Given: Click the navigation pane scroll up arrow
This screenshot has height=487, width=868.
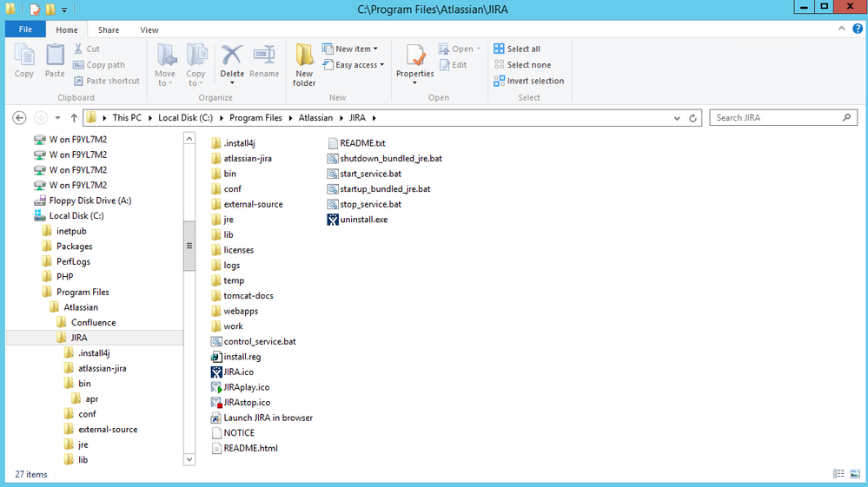Looking at the screenshot, I should click(189, 138).
